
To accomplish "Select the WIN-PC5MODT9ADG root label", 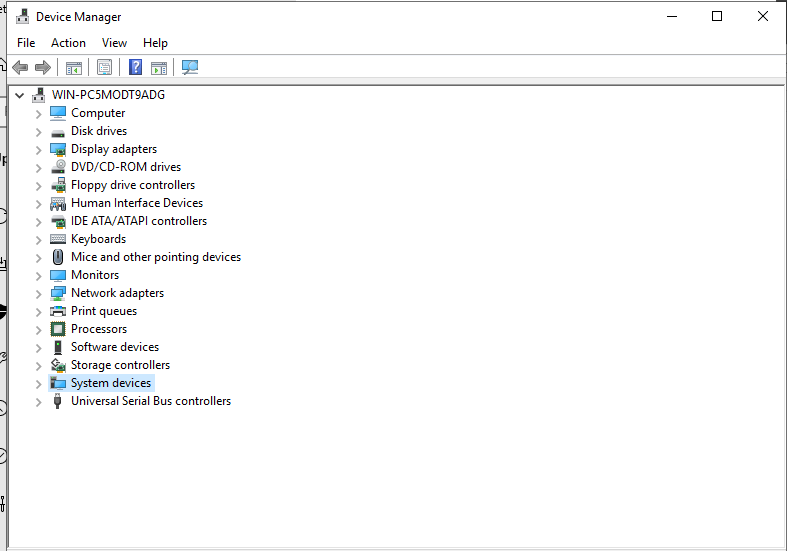I will point(108,95).
